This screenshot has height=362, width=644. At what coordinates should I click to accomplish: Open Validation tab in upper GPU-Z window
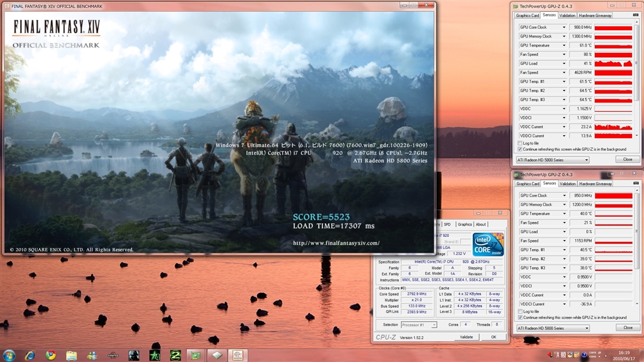[x=567, y=15]
